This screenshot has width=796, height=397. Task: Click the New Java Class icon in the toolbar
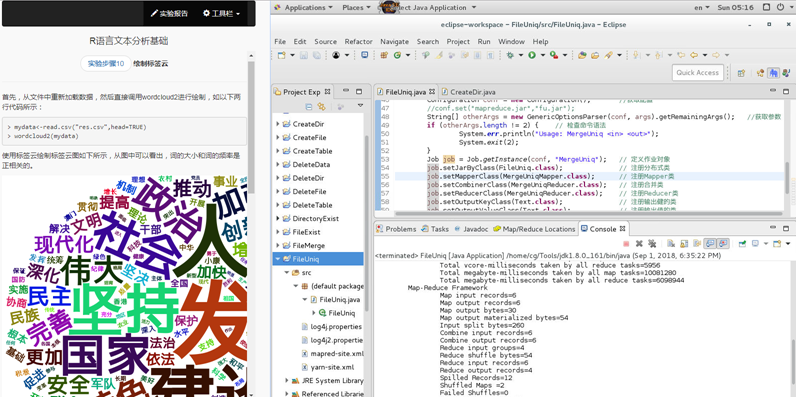397,55
